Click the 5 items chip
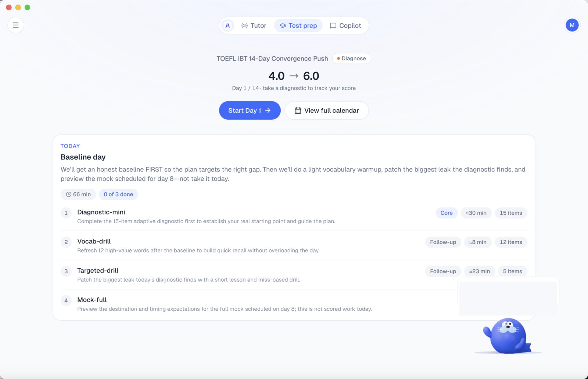Screen dimensions: 588x379 512,271
